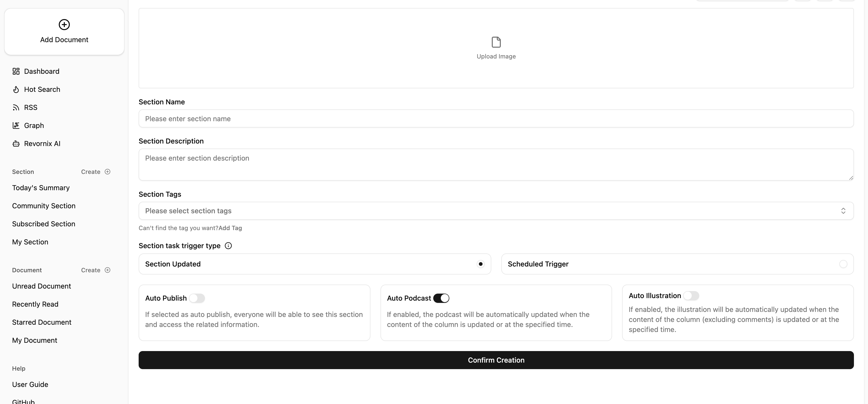Click the Add Document plus icon
Image resolution: width=868 pixels, height=404 pixels.
tap(64, 25)
